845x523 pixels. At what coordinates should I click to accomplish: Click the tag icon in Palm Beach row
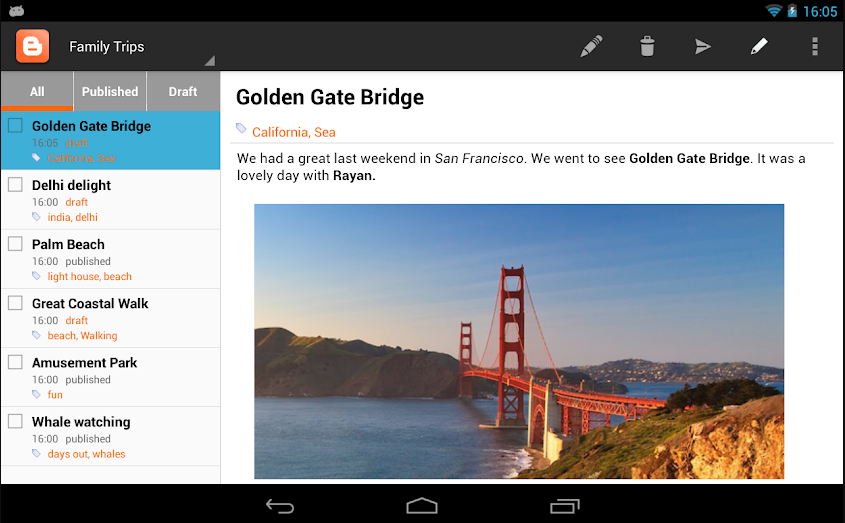pyautogui.click(x=36, y=276)
